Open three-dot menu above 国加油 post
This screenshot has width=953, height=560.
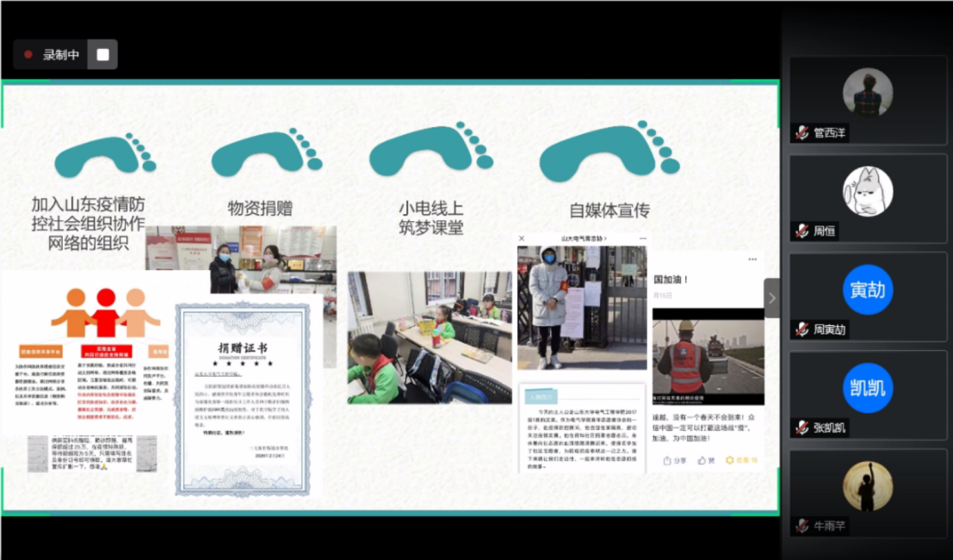click(752, 259)
